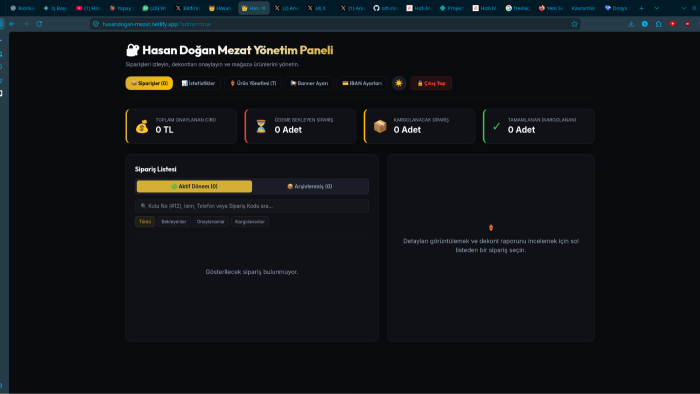Click the money bag icon on the Ciro card
Viewport: 700px width, 394px height.
click(x=142, y=126)
